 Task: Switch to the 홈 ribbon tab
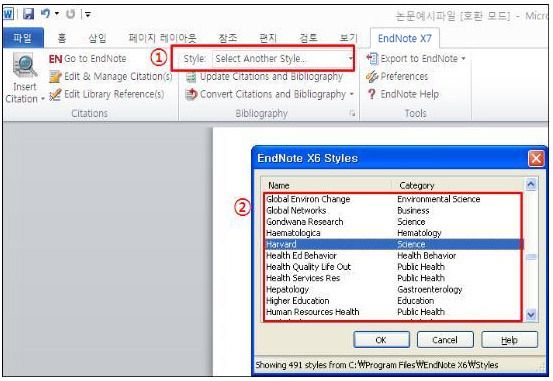tap(62, 38)
